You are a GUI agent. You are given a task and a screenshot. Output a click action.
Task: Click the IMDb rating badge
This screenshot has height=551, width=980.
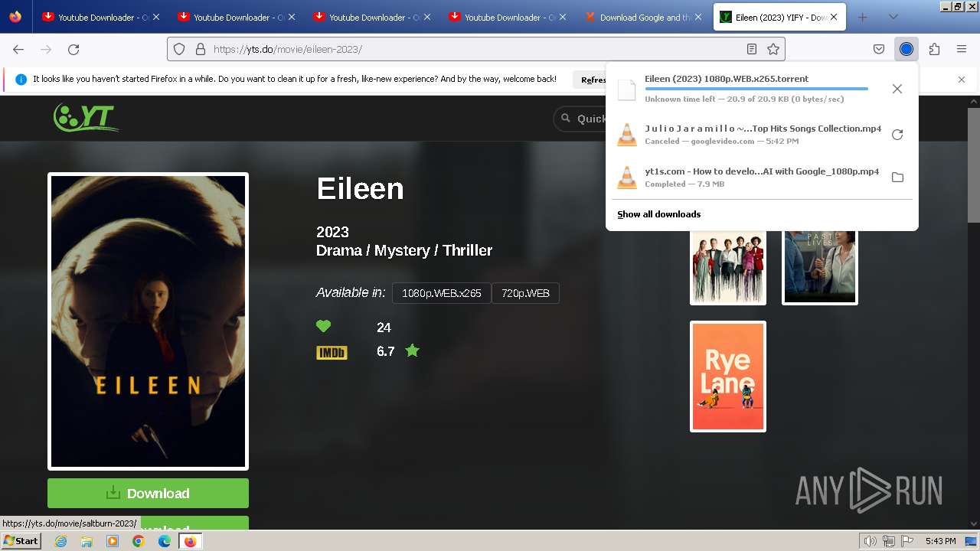click(x=332, y=352)
